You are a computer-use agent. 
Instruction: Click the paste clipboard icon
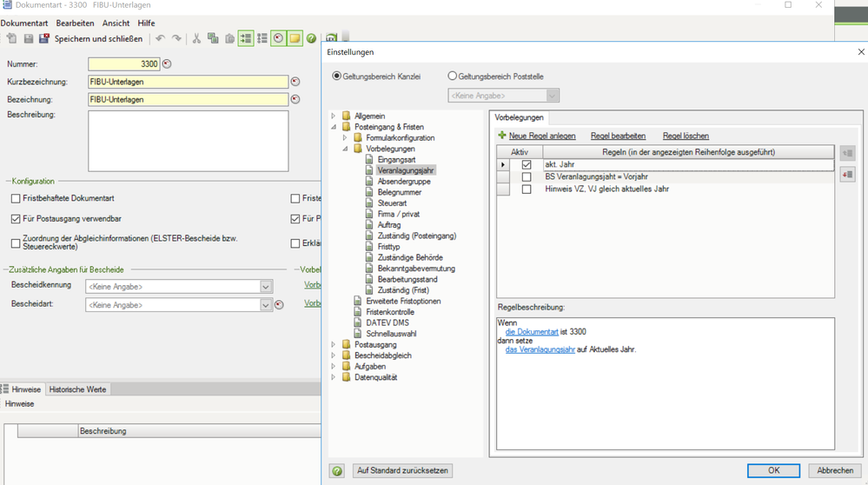(229, 38)
